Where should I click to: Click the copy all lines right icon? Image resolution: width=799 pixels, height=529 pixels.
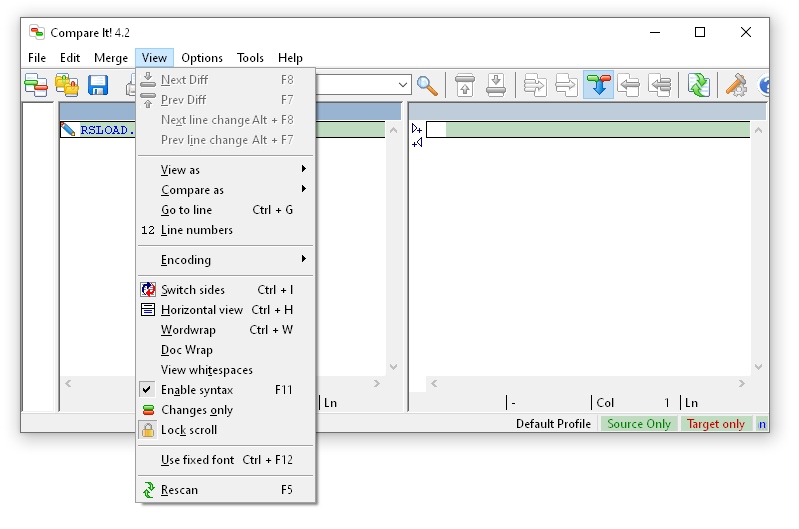pos(535,85)
